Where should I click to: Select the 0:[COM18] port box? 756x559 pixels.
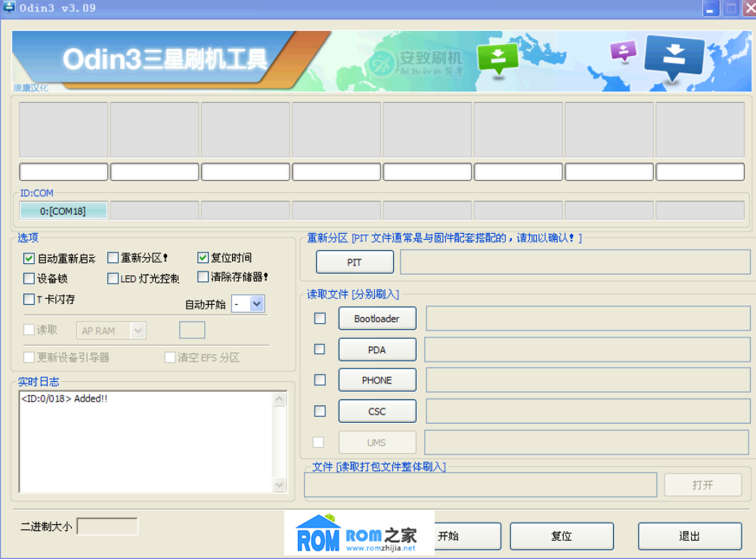pos(63,210)
